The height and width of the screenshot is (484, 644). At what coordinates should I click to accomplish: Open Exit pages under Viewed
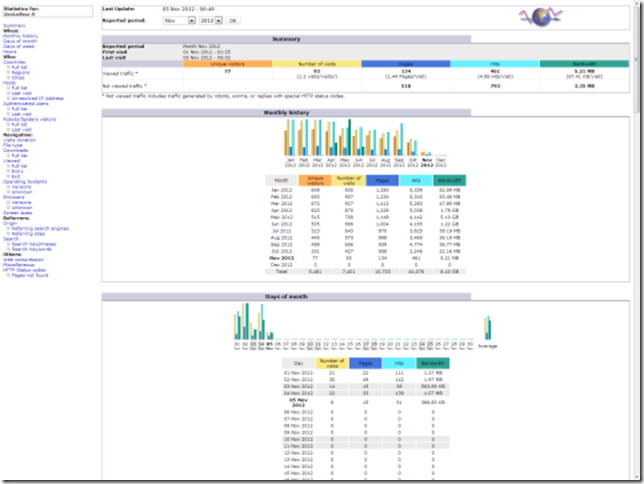16,176
